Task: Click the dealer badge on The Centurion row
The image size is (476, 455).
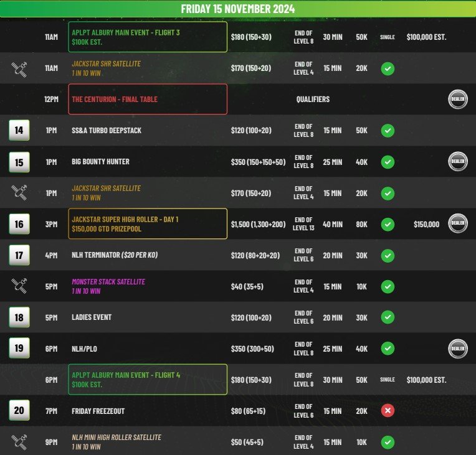Action: 458,100
